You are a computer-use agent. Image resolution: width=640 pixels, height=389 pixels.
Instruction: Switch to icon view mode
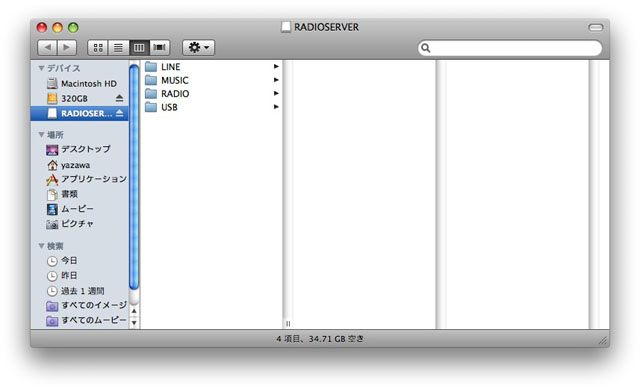(x=98, y=48)
